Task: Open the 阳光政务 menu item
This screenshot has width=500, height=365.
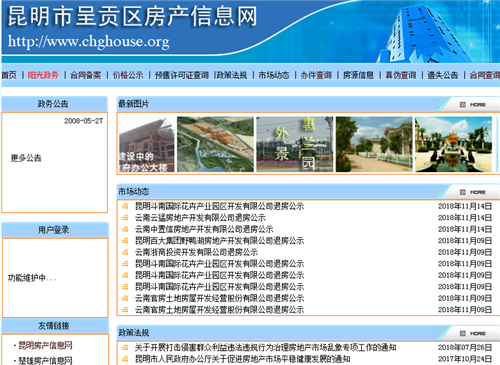Action: [x=43, y=75]
